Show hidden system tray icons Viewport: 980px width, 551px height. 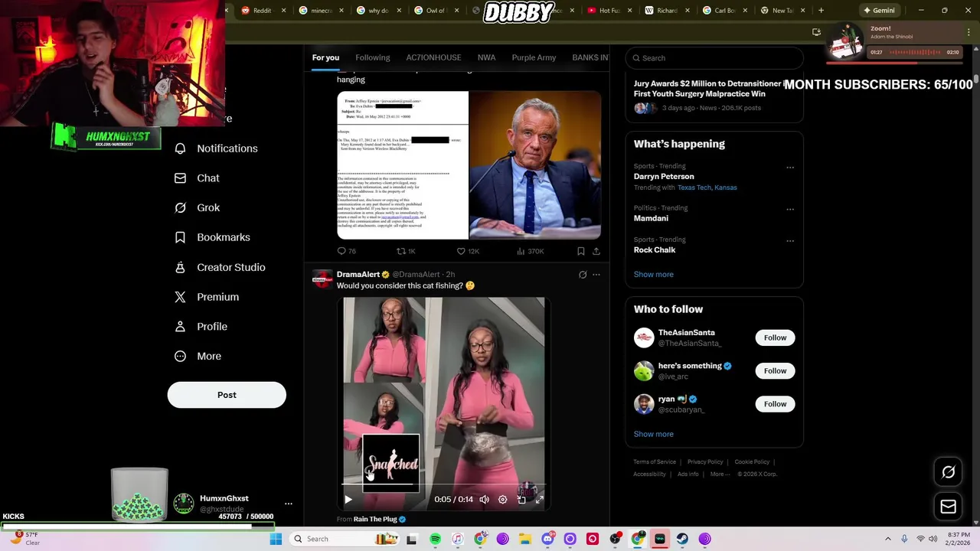coord(887,539)
